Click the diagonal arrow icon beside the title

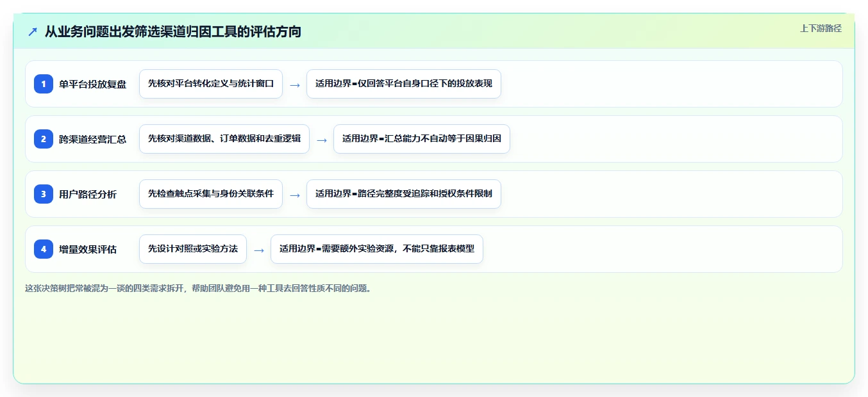tap(33, 31)
